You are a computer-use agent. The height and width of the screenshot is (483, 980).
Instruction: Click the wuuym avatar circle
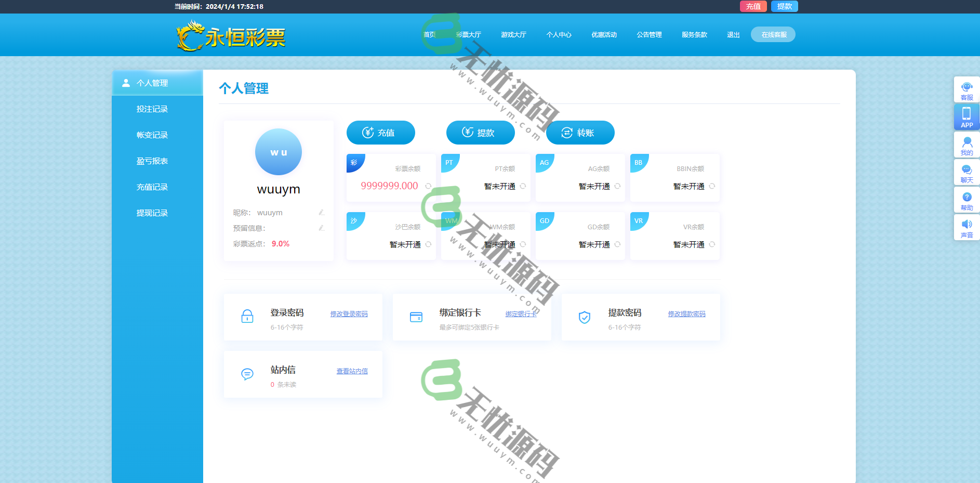pyautogui.click(x=279, y=152)
